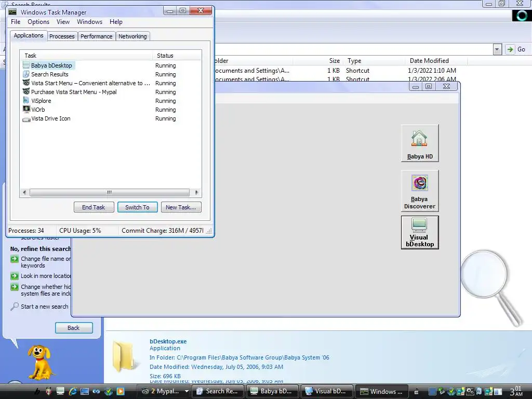Click the green checkmark shield quick launch icon
The image size is (532, 399).
coord(109,391)
